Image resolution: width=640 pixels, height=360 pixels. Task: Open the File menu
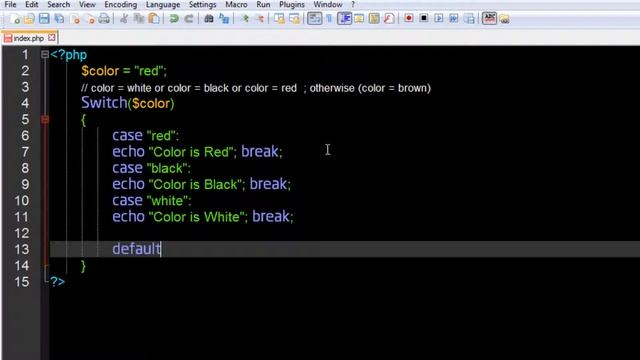10,5
